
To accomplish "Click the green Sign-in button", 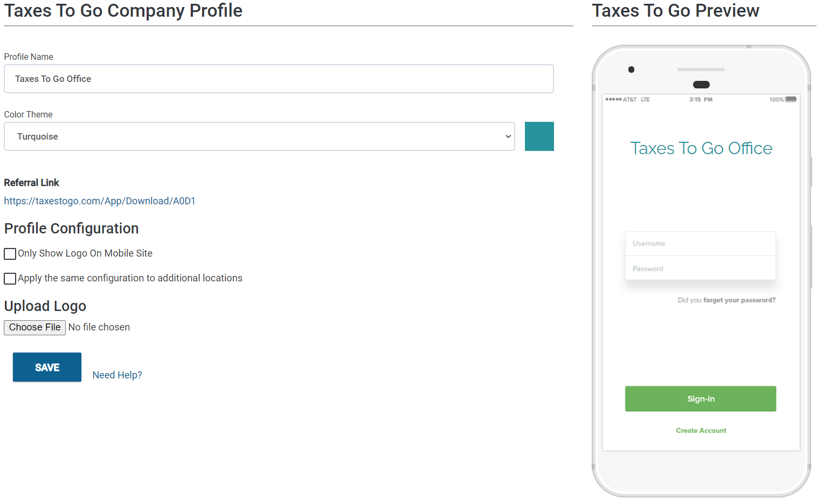I will [x=701, y=399].
